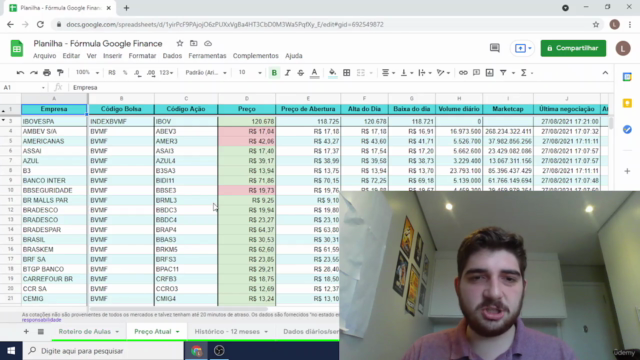This screenshot has width=640, height=360.
Task: Select column D header
Action: point(247,98)
